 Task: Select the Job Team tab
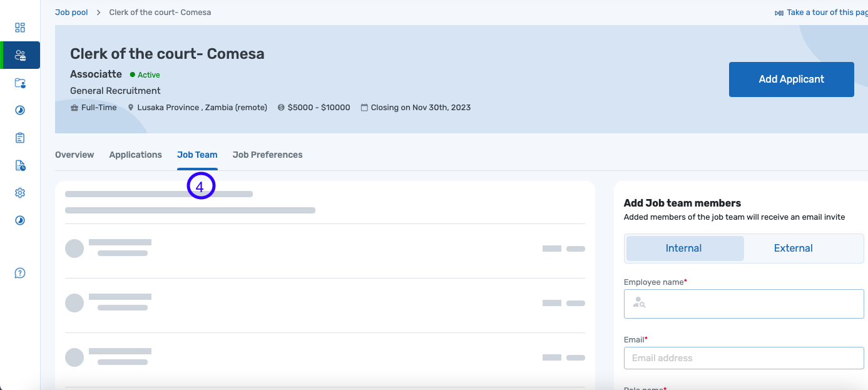(x=197, y=155)
